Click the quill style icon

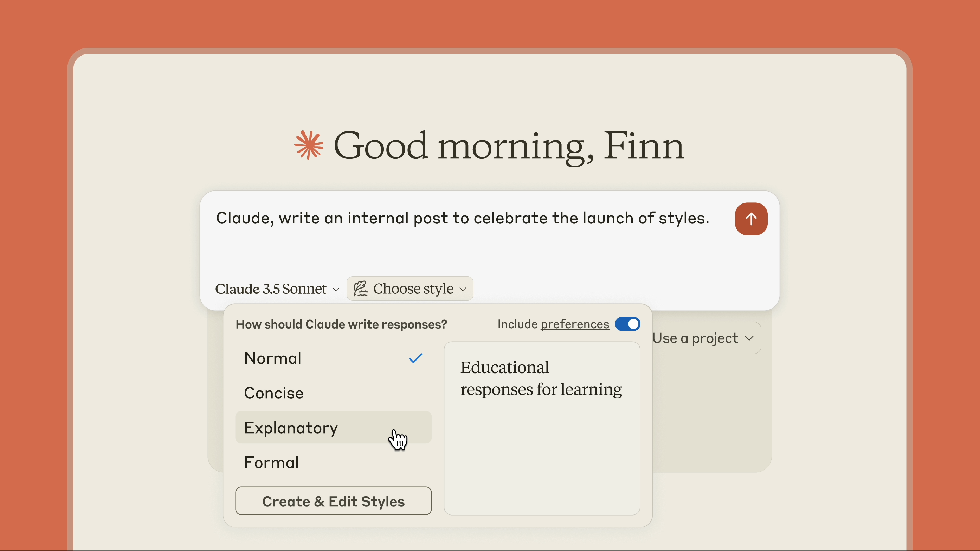(x=360, y=289)
